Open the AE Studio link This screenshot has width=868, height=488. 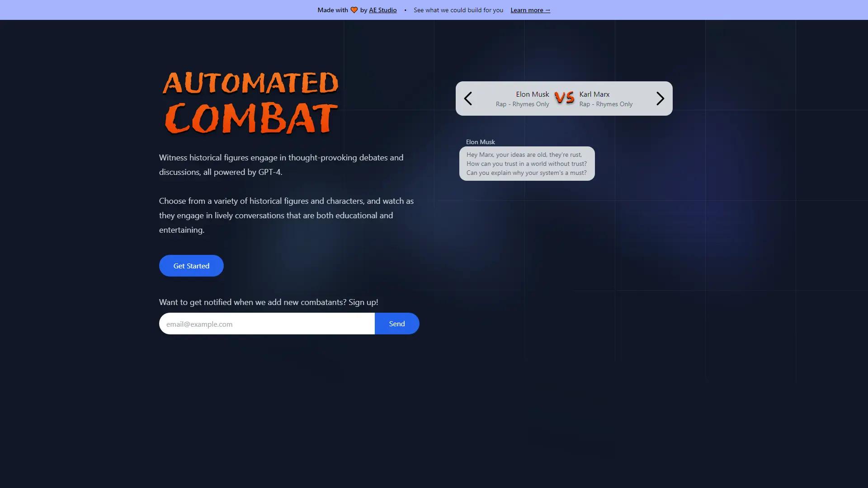point(382,9)
